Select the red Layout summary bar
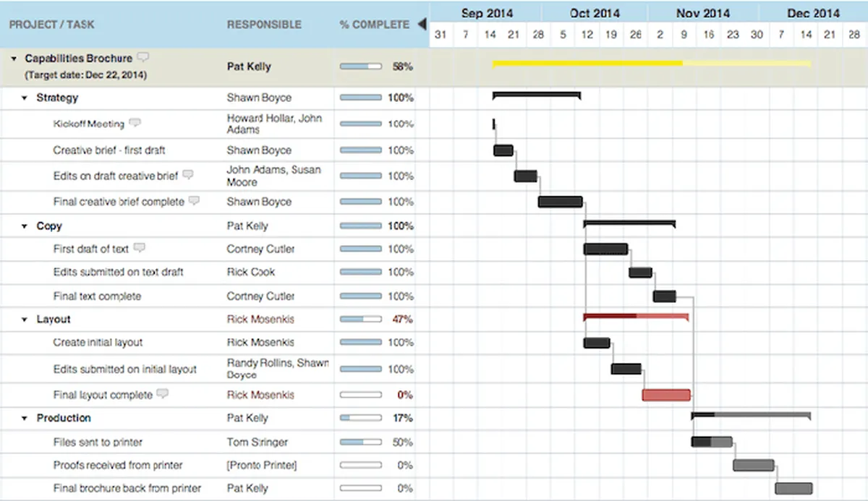 pos(636,317)
